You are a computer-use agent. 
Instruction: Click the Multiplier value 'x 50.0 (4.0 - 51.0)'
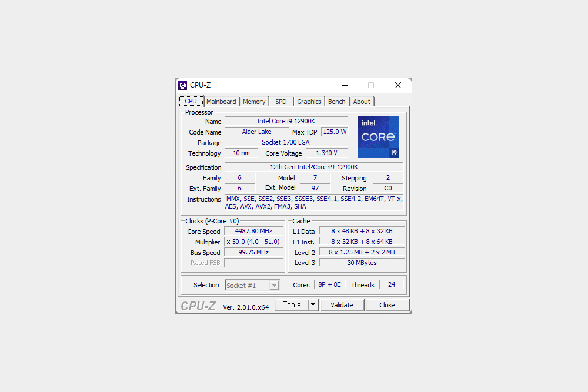click(253, 242)
